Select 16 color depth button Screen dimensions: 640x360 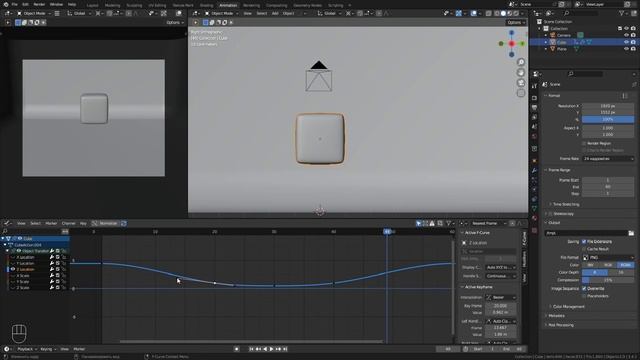click(x=621, y=272)
